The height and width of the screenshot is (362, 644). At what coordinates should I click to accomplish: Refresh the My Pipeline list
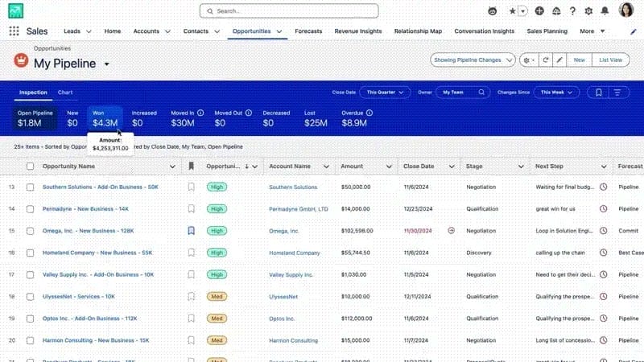(x=546, y=60)
